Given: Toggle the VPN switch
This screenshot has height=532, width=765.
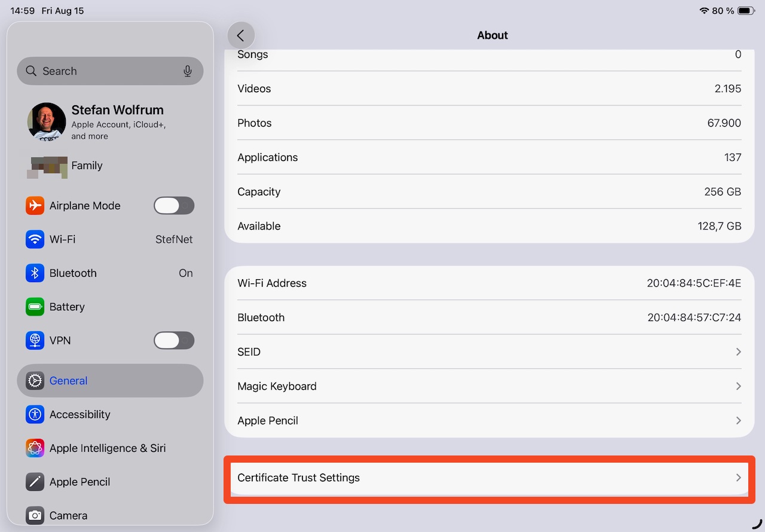Looking at the screenshot, I should coord(174,341).
